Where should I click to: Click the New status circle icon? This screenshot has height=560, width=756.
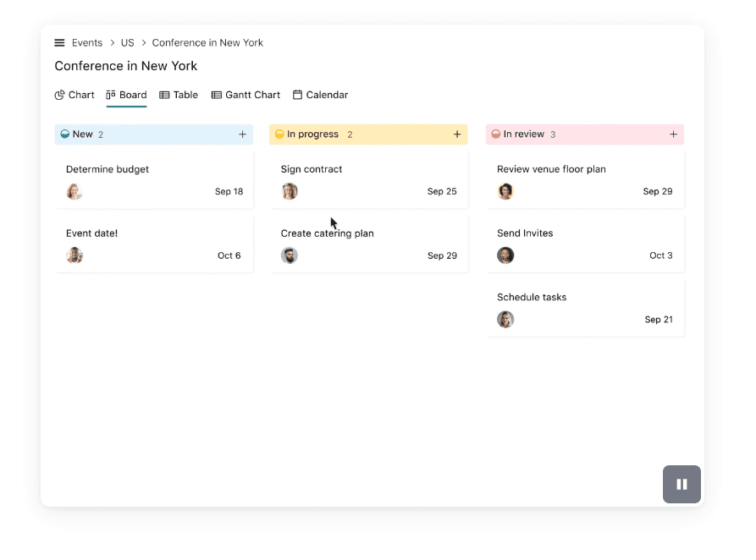coord(64,134)
